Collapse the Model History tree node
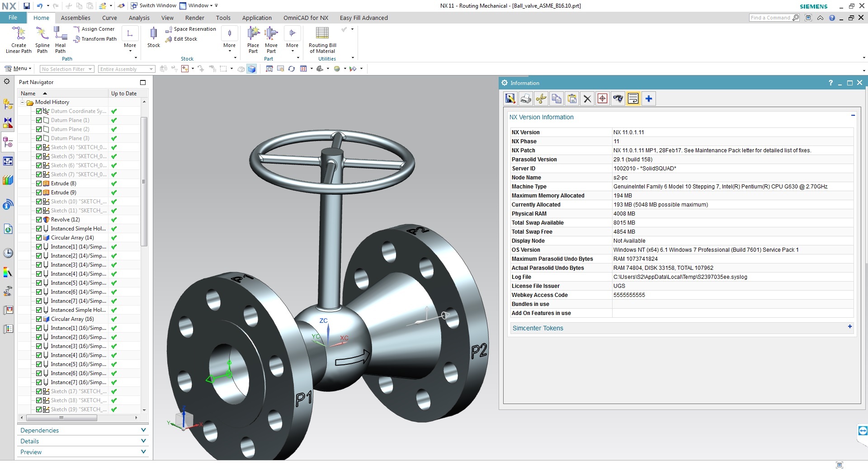The width and height of the screenshot is (868, 470). point(23,103)
